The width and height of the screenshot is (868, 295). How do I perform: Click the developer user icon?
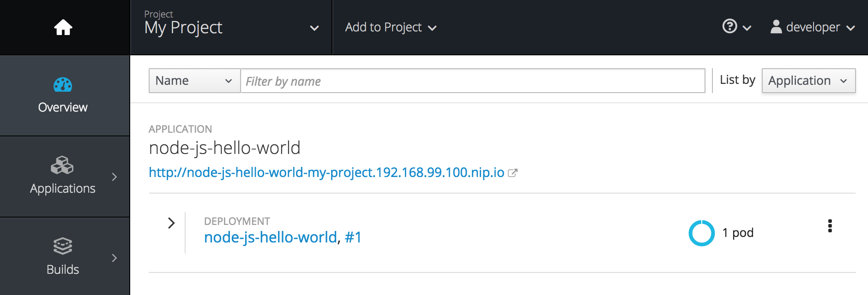click(776, 27)
